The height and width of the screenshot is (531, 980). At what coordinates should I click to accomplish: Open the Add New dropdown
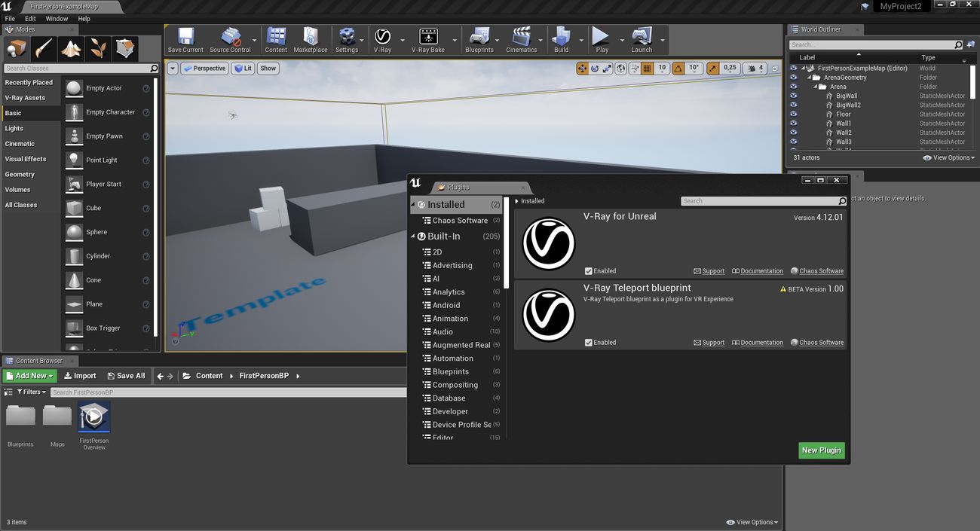[x=30, y=376]
